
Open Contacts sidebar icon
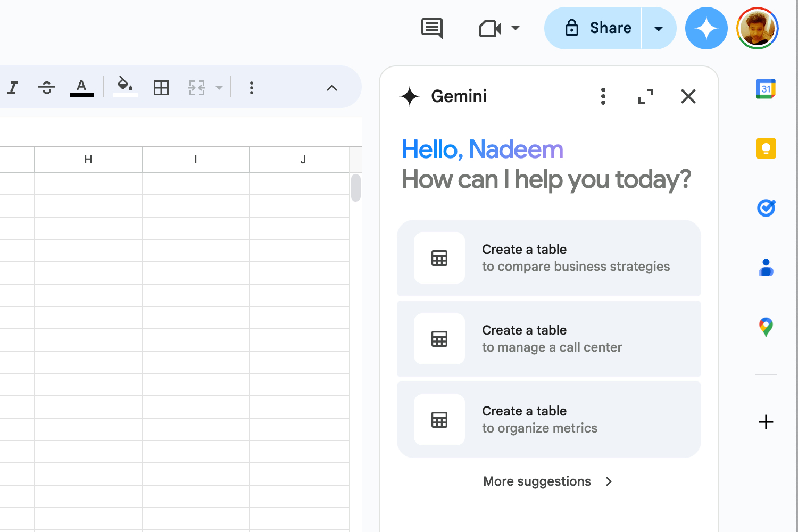[766, 268]
